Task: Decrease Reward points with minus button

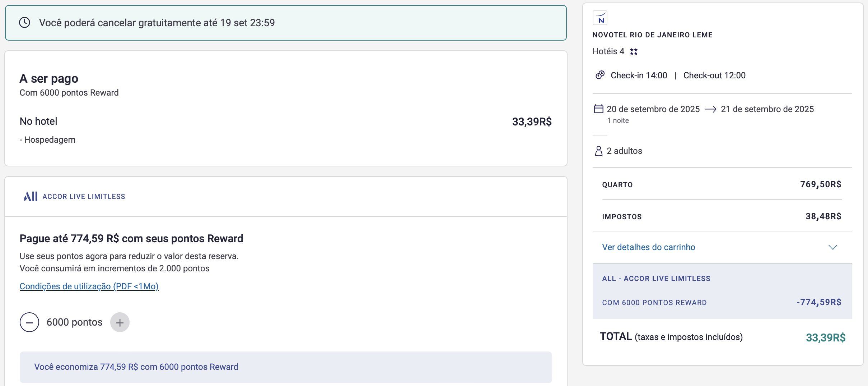Action: pos(29,322)
